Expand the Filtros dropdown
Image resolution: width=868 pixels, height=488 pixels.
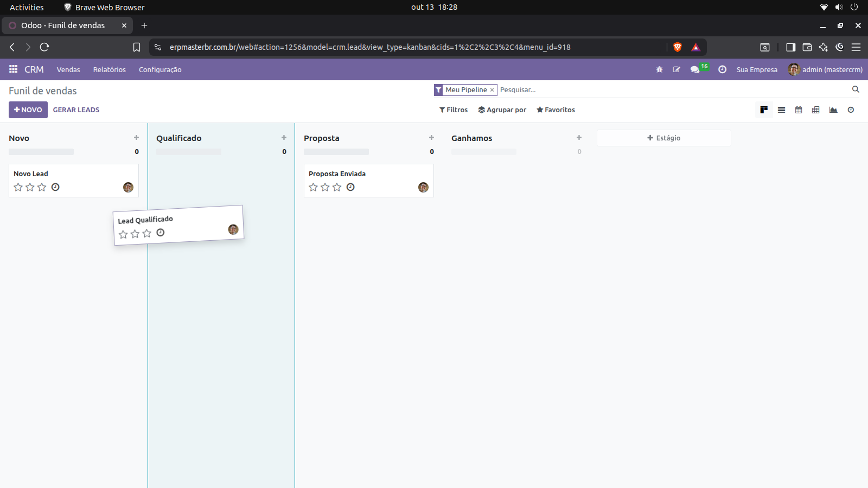tap(454, 110)
